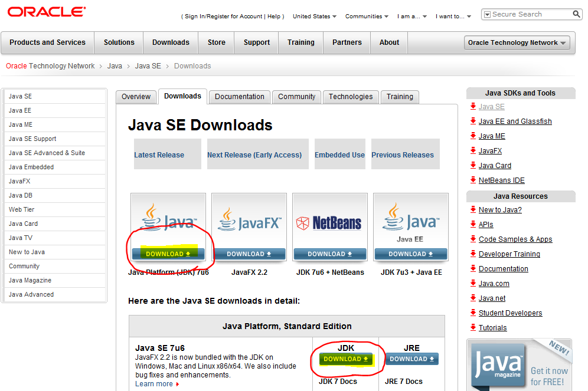
Task: Open the Downloads menu in navigation bar
Action: (x=171, y=42)
